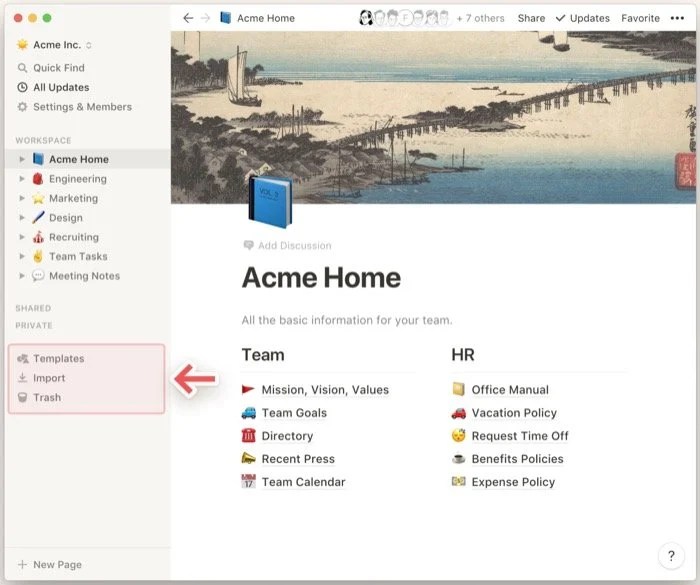Mark page as Favorite
Viewport: 700px width, 585px height.
[640, 18]
